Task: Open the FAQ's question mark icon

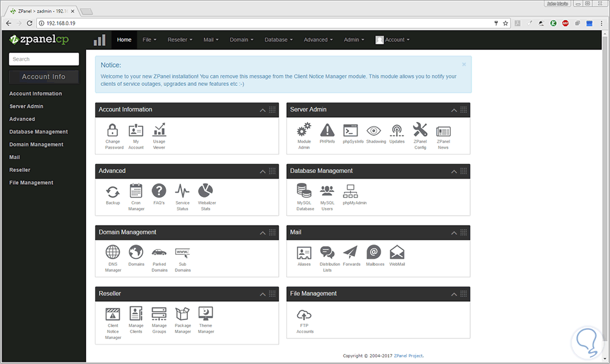Action: click(x=159, y=191)
